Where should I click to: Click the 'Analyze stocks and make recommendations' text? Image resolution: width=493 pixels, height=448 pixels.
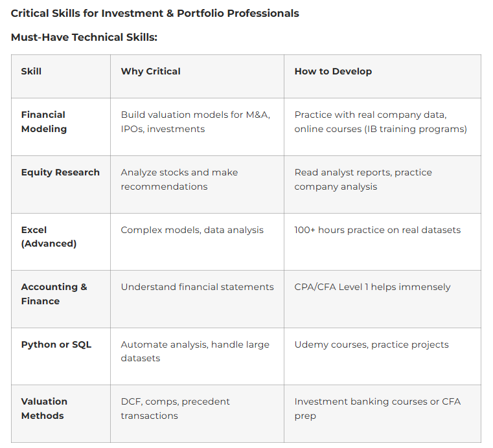pyautogui.click(x=179, y=179)
